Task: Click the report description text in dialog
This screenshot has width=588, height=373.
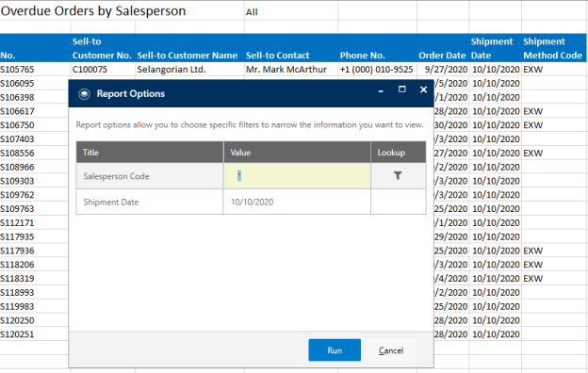Action: click(x=250, y=125)
